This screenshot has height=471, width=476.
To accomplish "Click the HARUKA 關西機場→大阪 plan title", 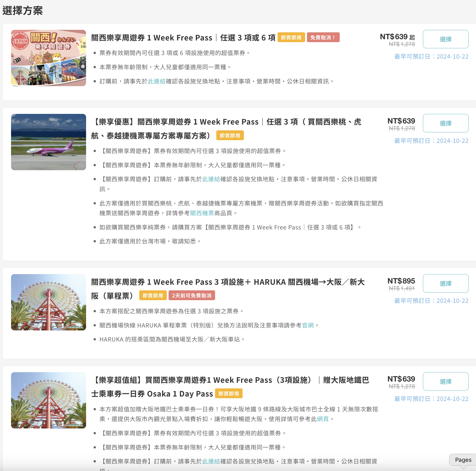I will [228, 289].
